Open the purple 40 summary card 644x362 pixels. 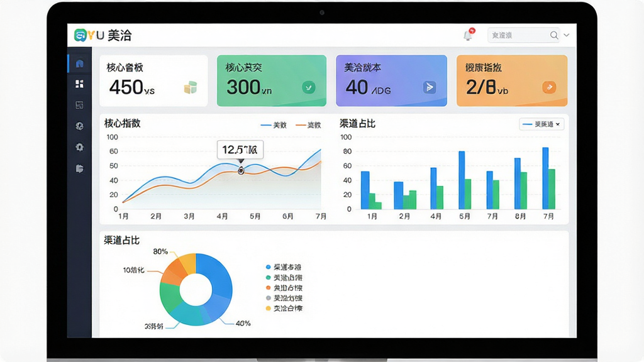coord(391,81)
